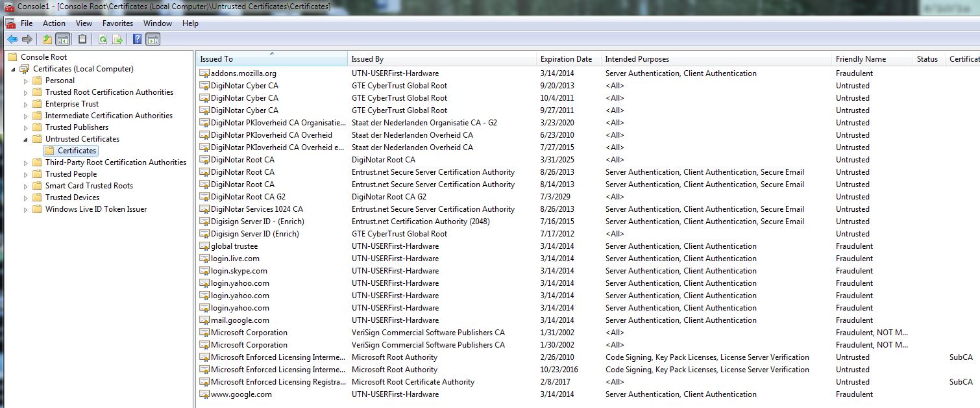Click the certificate icon beside login.skype.com
Image resolution: width=980 pixels, height=408 pixels.
[204, 271]
